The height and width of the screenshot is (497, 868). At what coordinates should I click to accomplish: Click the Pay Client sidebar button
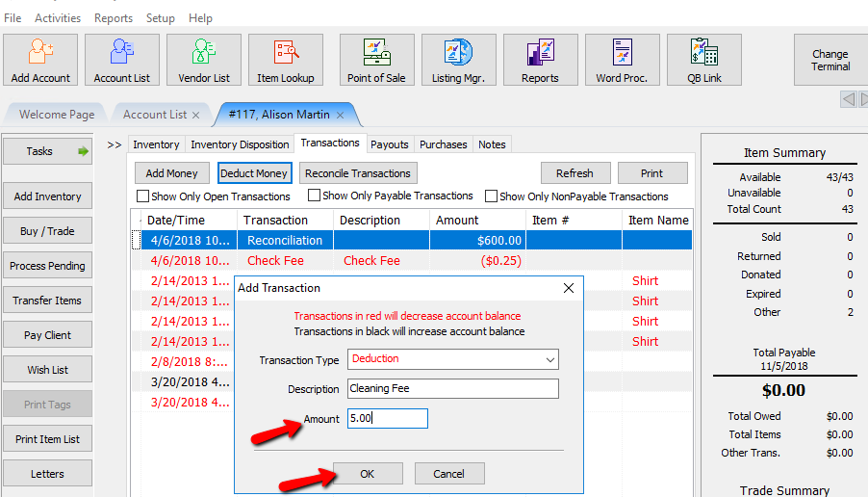click(47, 335)
